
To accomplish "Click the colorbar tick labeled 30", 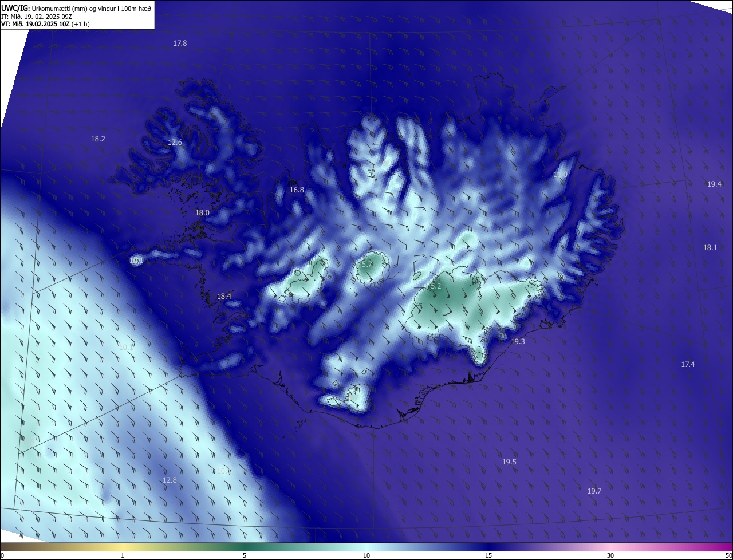I will (610, 555).
